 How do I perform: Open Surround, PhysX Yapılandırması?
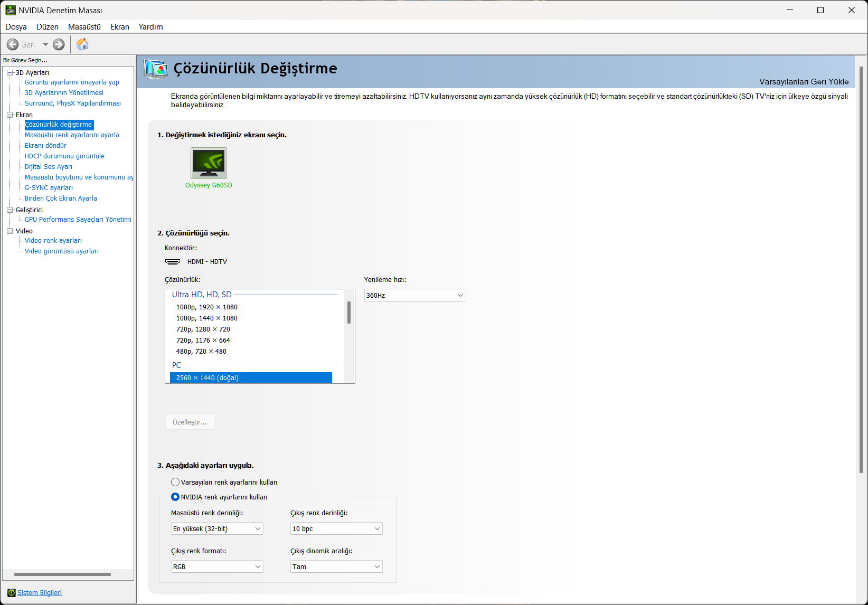point(73,103)
